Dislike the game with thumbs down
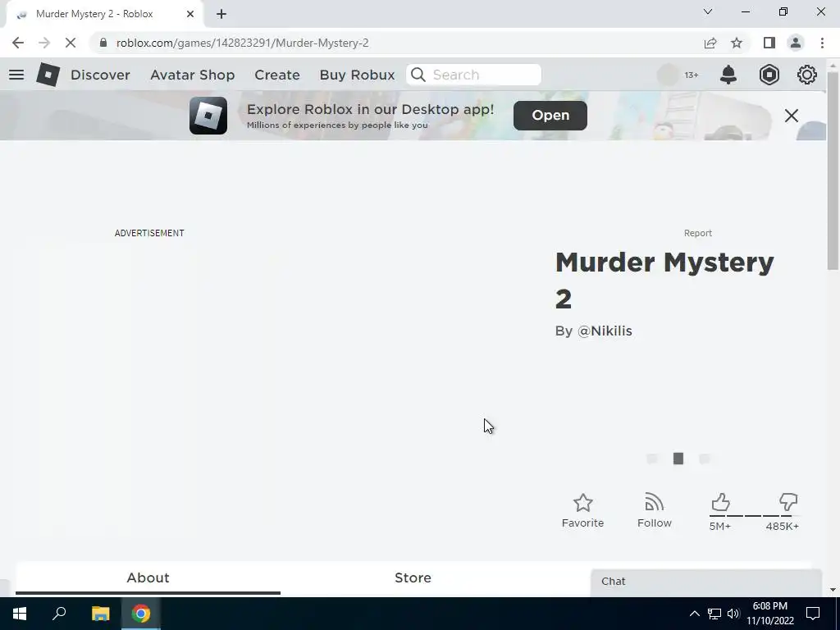Viewport: 840px width, 630px height. coord(788,502)
